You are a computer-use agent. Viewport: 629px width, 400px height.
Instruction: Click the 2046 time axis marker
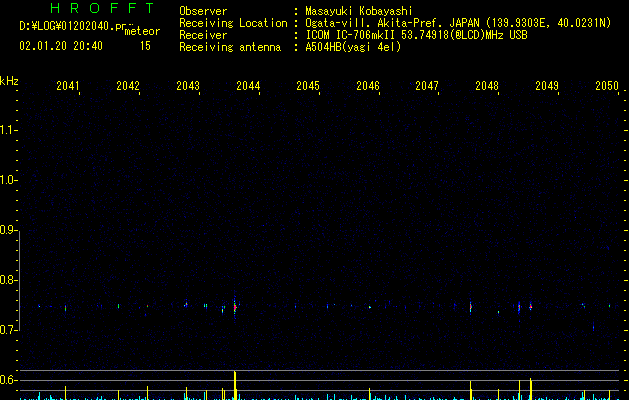[367, 86]
